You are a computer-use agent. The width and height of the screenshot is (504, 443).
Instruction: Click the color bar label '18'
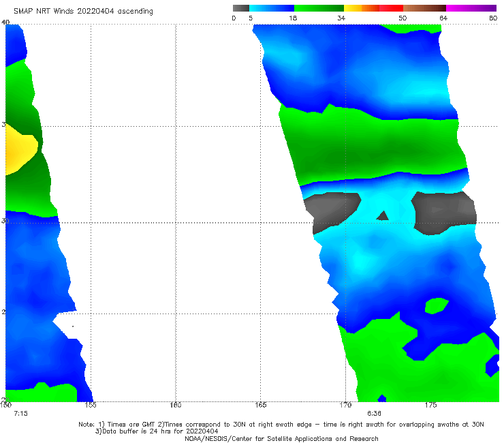pos(293,18)
